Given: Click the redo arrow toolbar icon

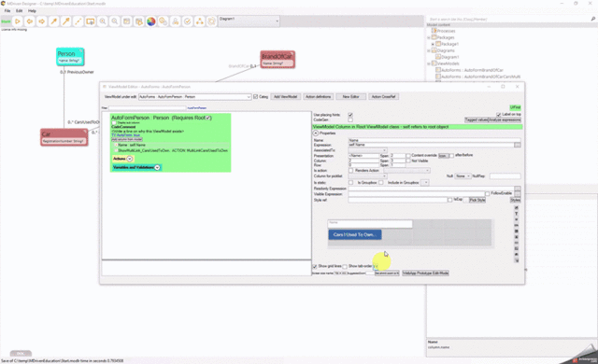Looking at the screenshot, I should point(41,21).
